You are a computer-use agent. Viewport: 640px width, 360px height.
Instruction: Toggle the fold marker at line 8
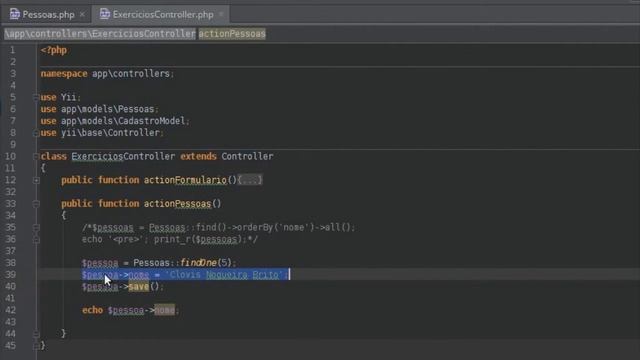[36, 133]
